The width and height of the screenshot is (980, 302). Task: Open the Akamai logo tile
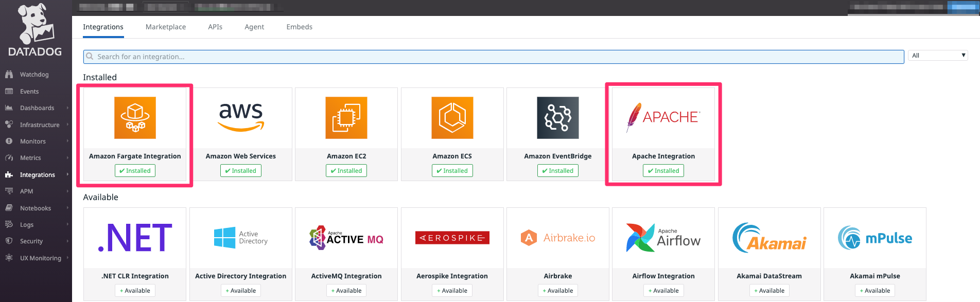pos(769,238)
